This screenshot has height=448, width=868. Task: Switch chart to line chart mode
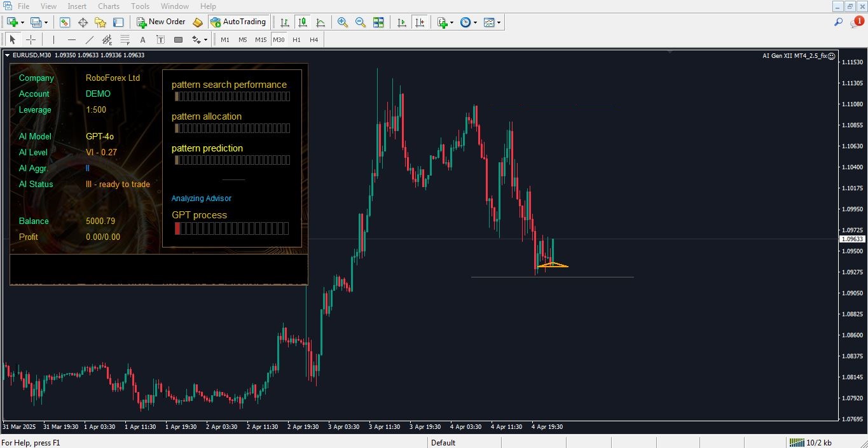(x=320, y=22)
